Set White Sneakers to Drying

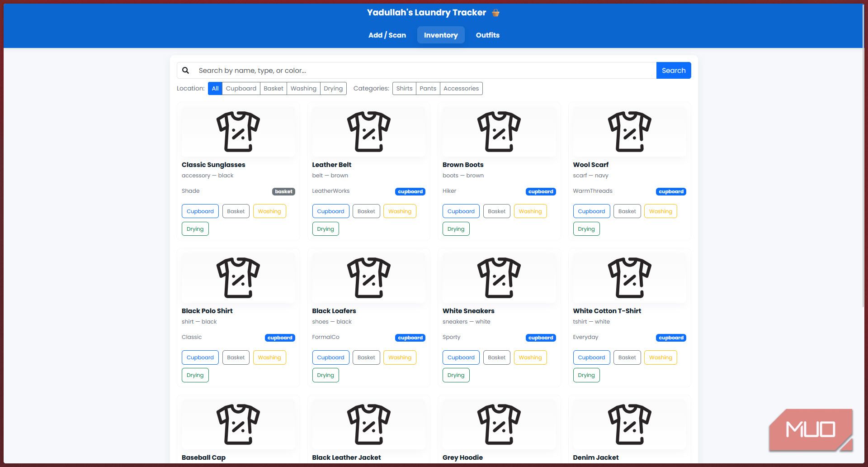point(456,375)
